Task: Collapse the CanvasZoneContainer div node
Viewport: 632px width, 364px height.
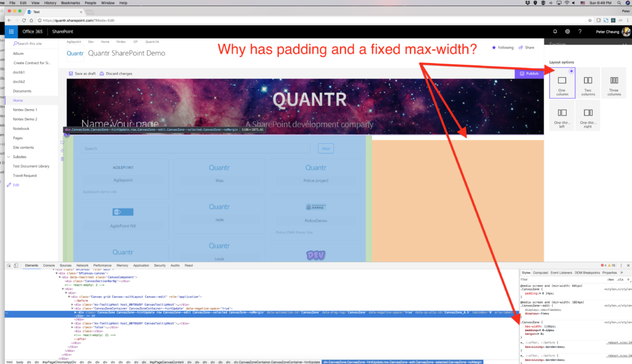Action: click(x=73, y=308)
